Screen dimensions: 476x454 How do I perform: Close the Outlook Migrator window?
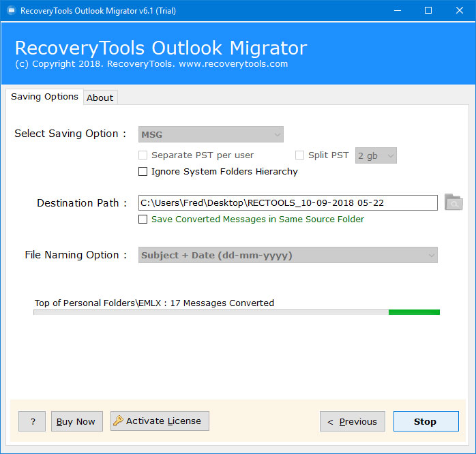[460, 11]
